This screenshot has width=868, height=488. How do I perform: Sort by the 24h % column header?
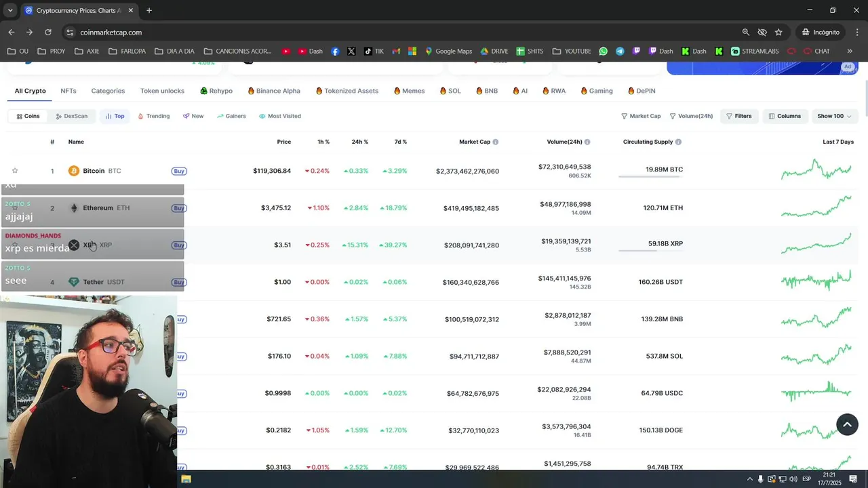coord(359,142)
